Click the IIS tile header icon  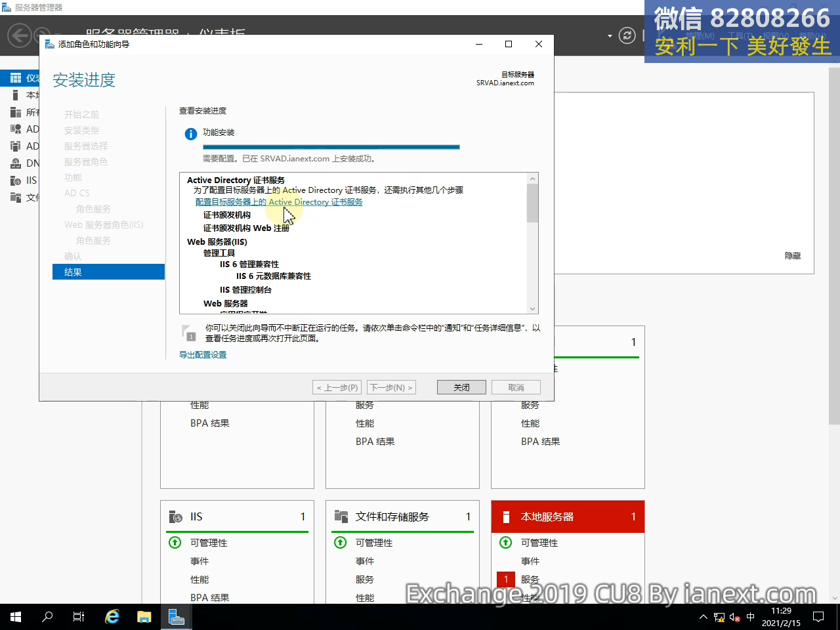tap(175, 517)
